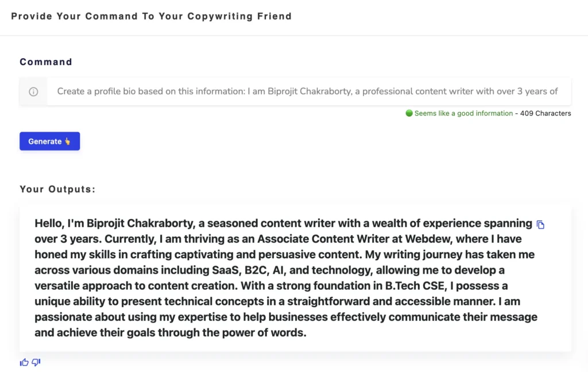Click the page title about your copywriting friend
This screenshot has width=588, height=372.
click(152, 16)
